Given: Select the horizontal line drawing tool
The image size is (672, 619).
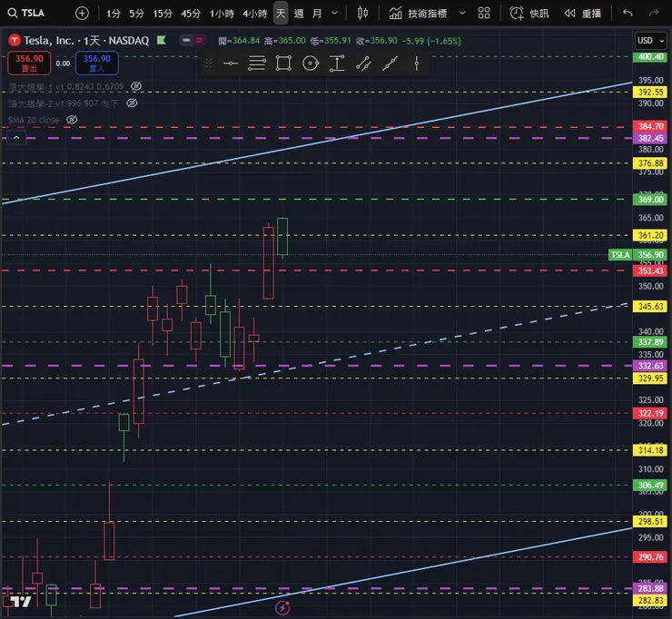Looking at the screenshot, I should click(231, 64).
